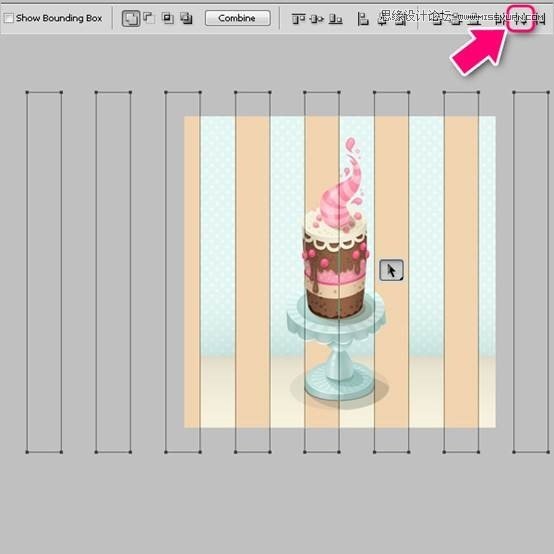Image resolution: width=554 pixels, height=554 pixels.
Task: Click the Align left edges icon
Action: tap(363, 19)
